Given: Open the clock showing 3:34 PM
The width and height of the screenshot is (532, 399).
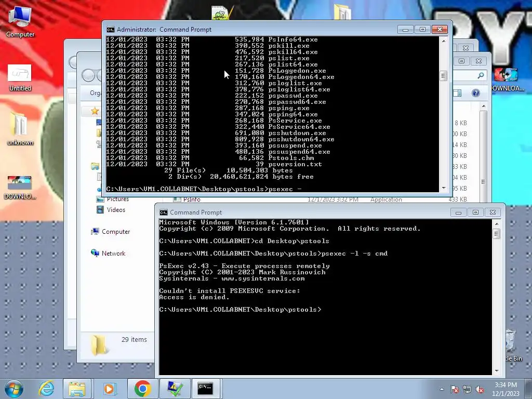Looking at the screenshot, I should click(x=506, y=389).
